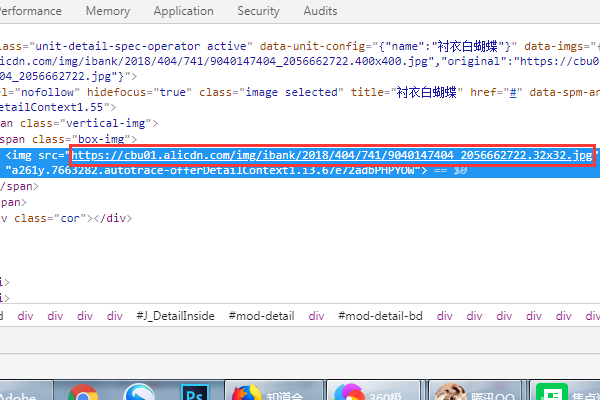Open the green app taskbar button
Viewport: 600px width, 400px height.
tap(565, 390)
